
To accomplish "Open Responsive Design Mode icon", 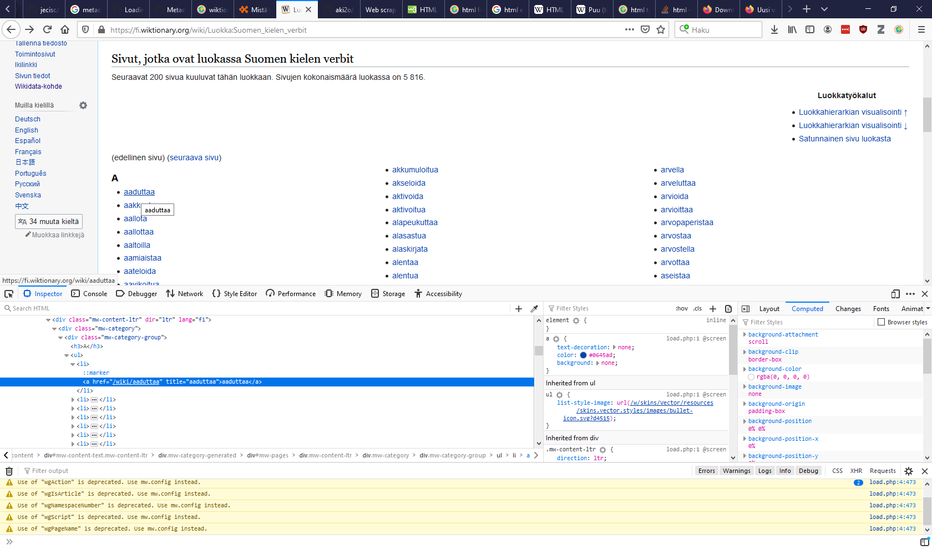I will (895, 294).
